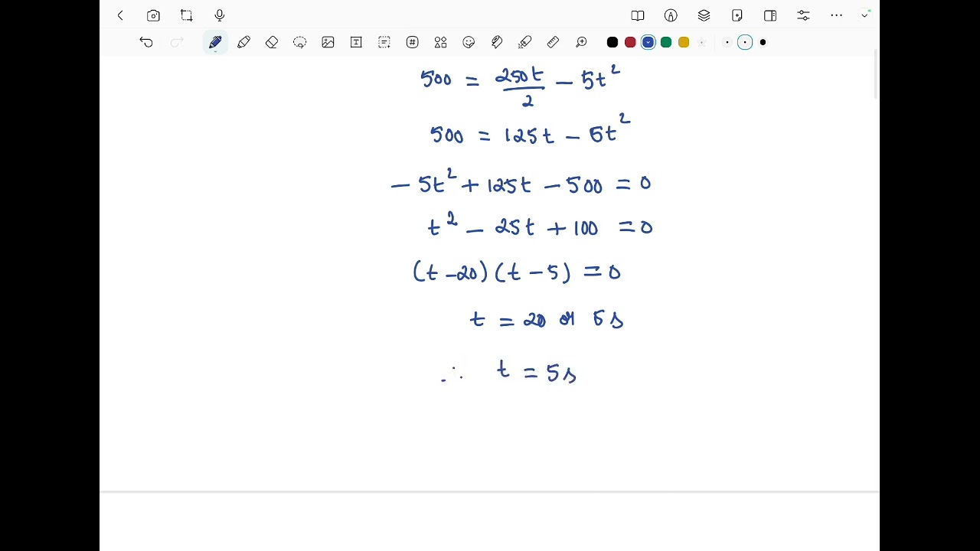Viewport: 980px width, 551px height.
Task: Select the text extraction tool
Action: click(384, 42)
